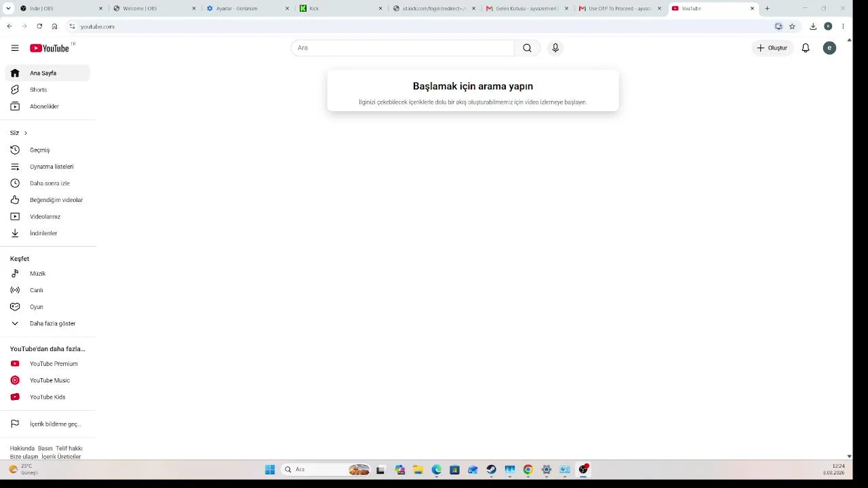Click the Hakkında footer link
The height and width of the screenshot is (488, 868).
click(22, 448)
